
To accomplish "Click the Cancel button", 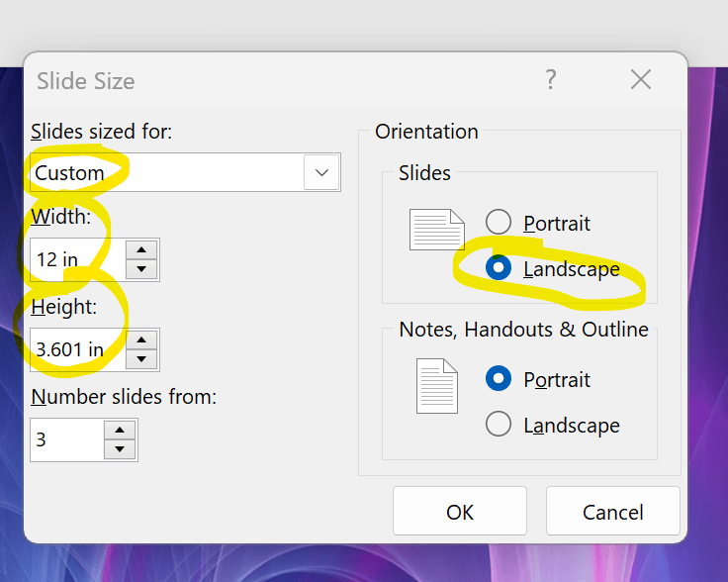I will (x=612, y=512).
